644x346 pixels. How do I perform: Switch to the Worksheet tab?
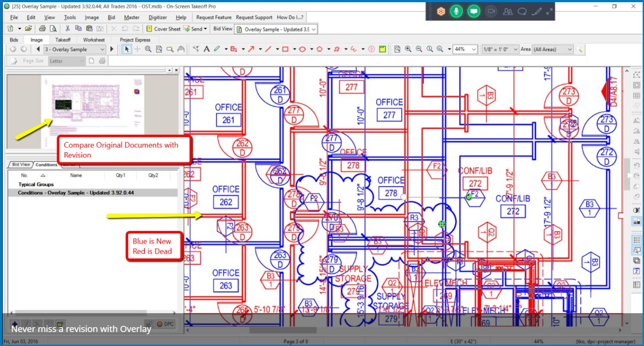pos(94,40)
